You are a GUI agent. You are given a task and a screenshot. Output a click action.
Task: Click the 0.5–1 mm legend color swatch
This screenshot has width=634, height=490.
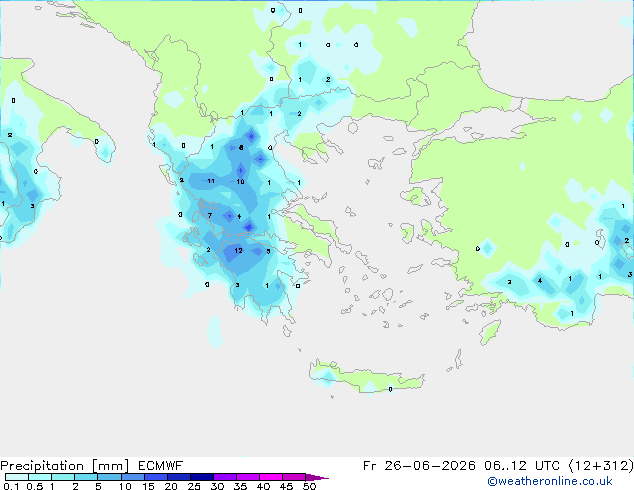click(40, 477)
